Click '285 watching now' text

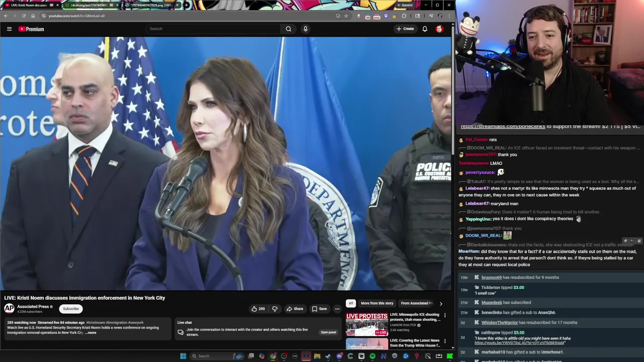pyautogui.click(x=22, y=323)
